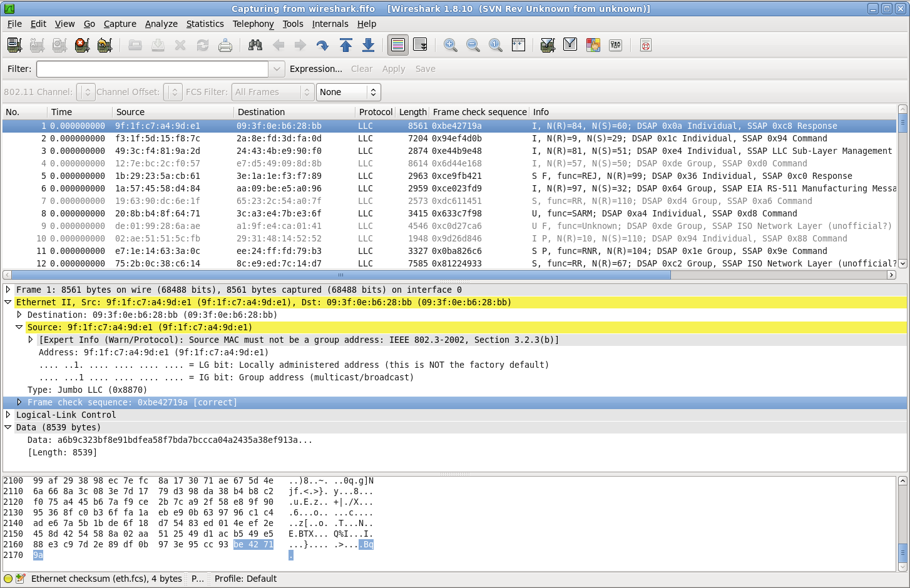Click the Apply filter button

coord(394,69)
